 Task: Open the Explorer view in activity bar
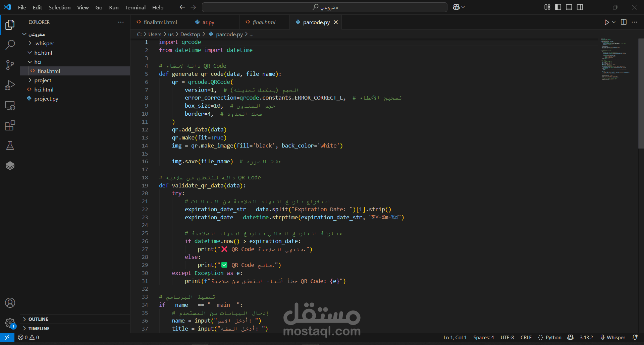(x=10, y=24)
